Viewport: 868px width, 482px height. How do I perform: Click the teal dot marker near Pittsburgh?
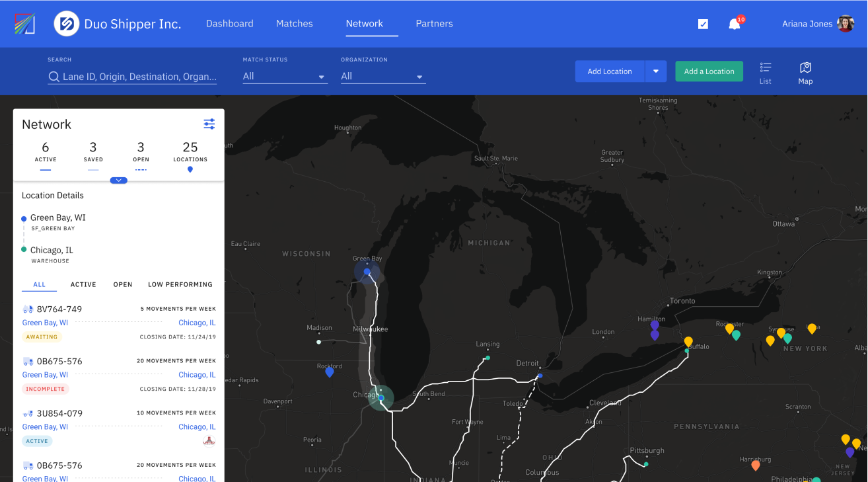(646, 464)
